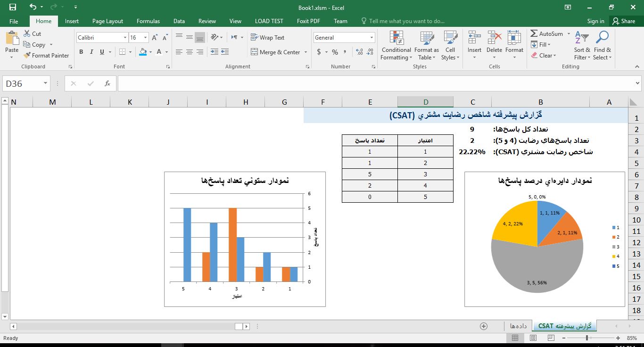The image size is (644, 347).
Task: Switch to the Insert ribbon tab
Action: 72,21
